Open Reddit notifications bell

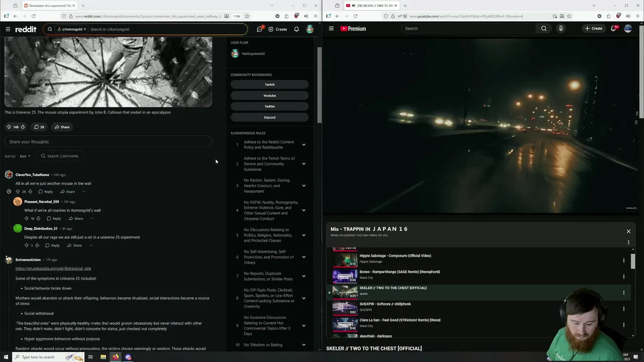click(296, 29)
